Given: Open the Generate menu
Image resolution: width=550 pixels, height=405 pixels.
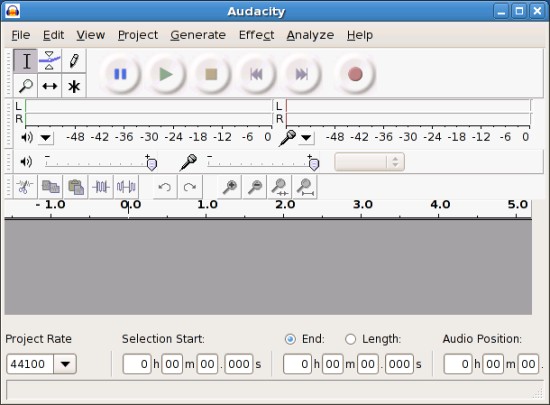Looking at the screenshot, I should [198, 35].
